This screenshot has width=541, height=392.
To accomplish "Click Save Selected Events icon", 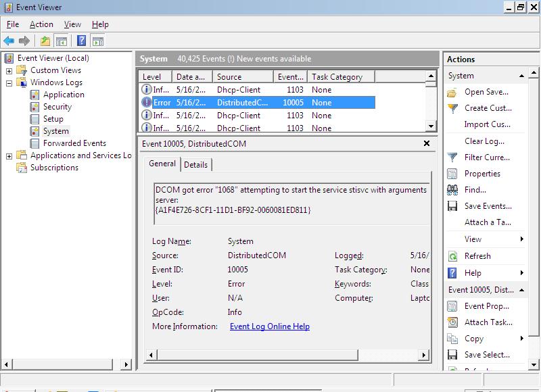I will 452,355.
